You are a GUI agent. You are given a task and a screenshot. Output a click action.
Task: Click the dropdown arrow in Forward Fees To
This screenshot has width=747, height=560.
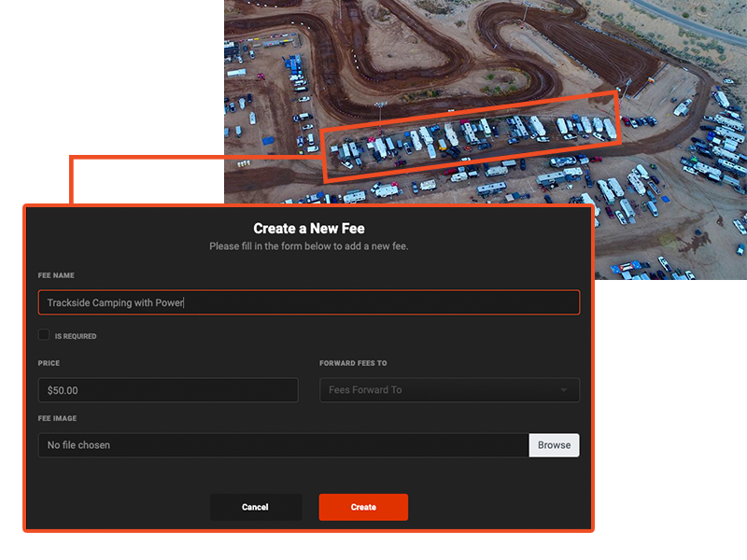click(x=564, y=390)
